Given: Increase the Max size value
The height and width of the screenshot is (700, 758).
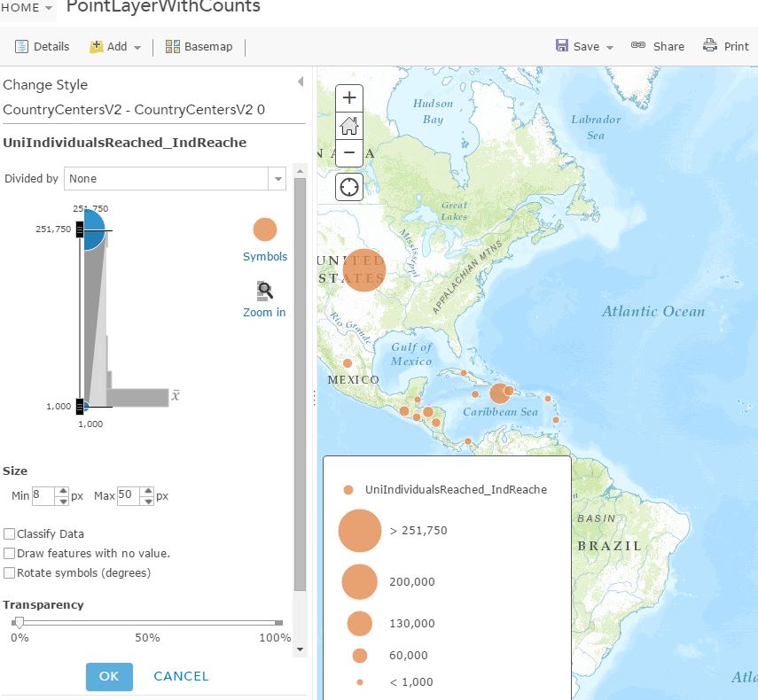Looking at the screenshot, I should (x=148, y=491).
